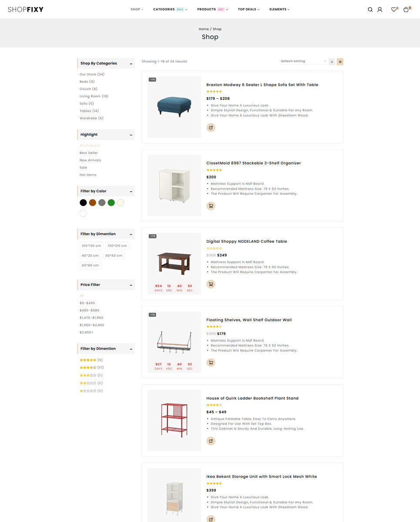Open the shopping cart bag icon
420x522 pixels.
point(406,10)
